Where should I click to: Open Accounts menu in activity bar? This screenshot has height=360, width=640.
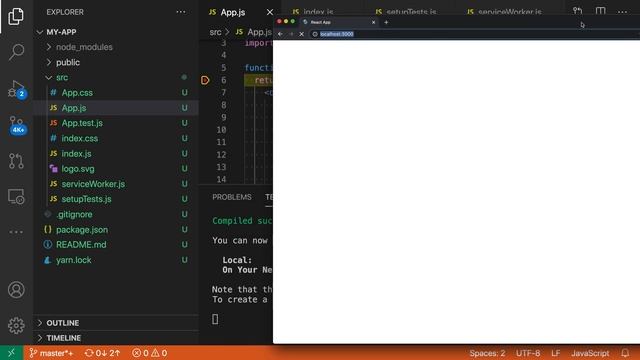pyautogui.click(x=16, y=290)
